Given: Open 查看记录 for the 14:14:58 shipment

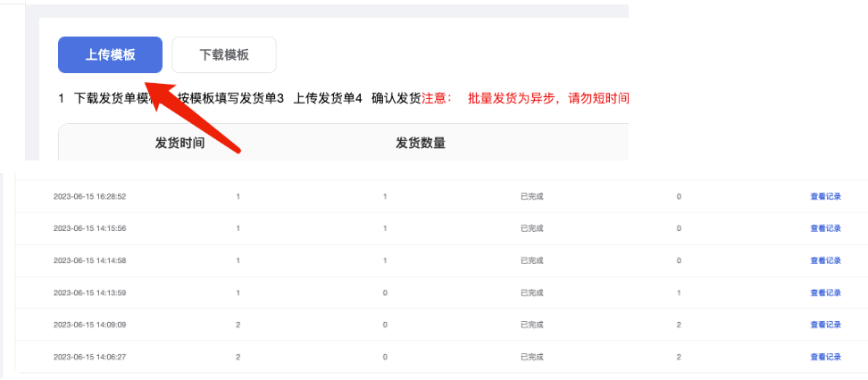Looking at the screenshot, I should [x=825, y=260].
